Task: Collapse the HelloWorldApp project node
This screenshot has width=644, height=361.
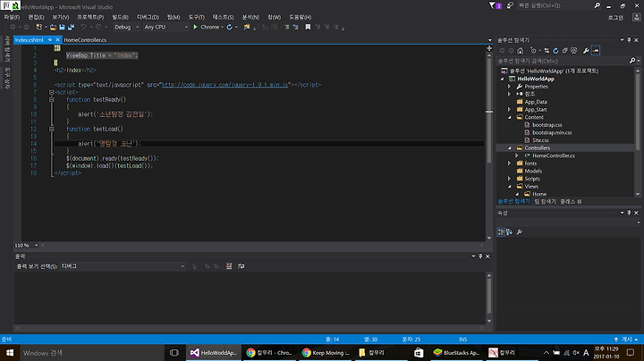Action: click(503, 79)
